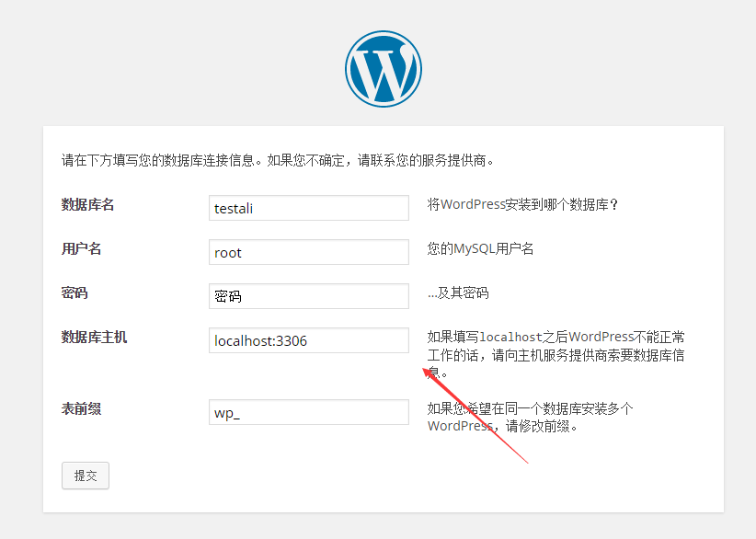Click into the 密码 password field

click(x=308, y=296)
